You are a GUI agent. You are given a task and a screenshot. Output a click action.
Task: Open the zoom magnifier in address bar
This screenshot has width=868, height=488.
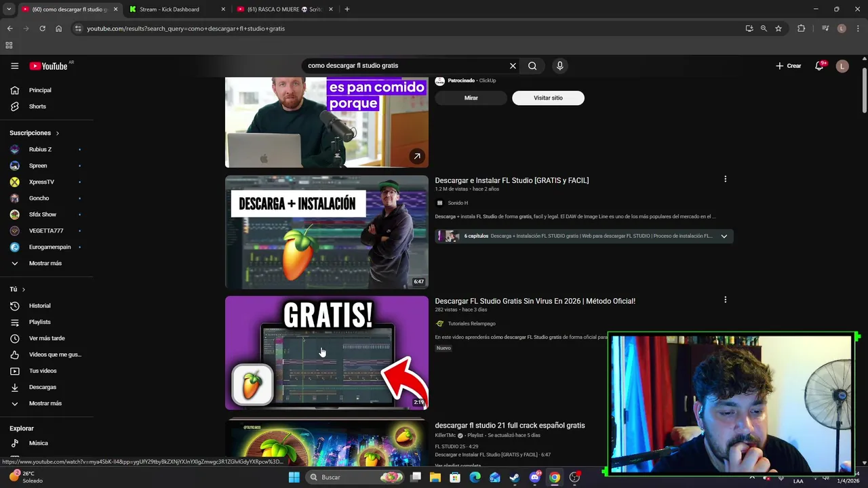coord(764,28)
